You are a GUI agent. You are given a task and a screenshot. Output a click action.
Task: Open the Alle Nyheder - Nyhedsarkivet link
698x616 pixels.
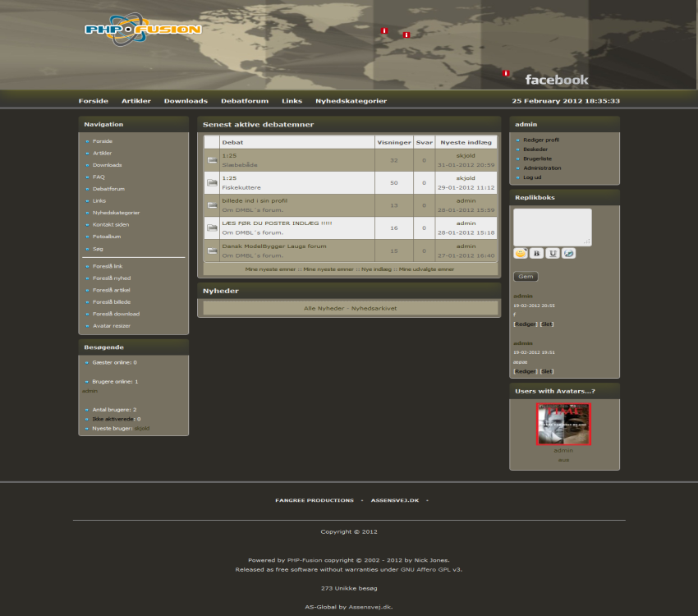(350, 308)
